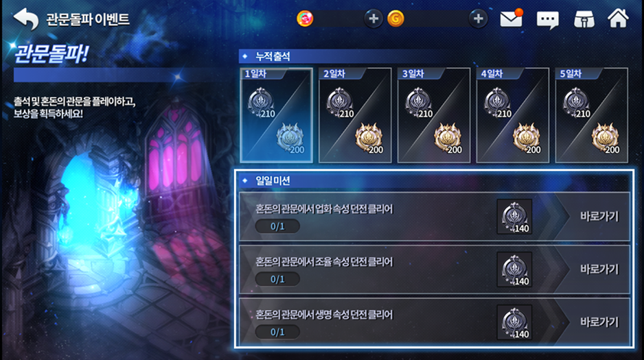Open the chat speech bubble icon
644x360 pixels.
pos(547,19)
